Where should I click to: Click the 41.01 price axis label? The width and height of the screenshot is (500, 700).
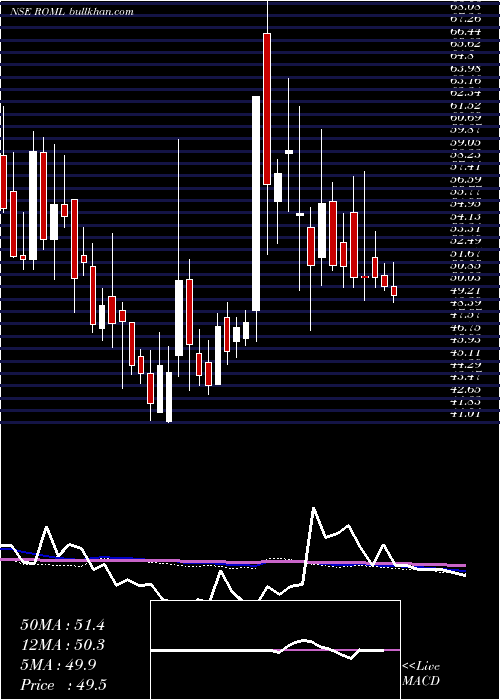tap(466, 414)
